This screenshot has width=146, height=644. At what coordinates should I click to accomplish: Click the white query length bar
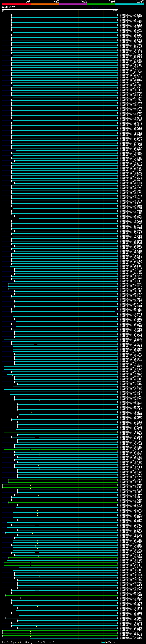pos(60,9)
